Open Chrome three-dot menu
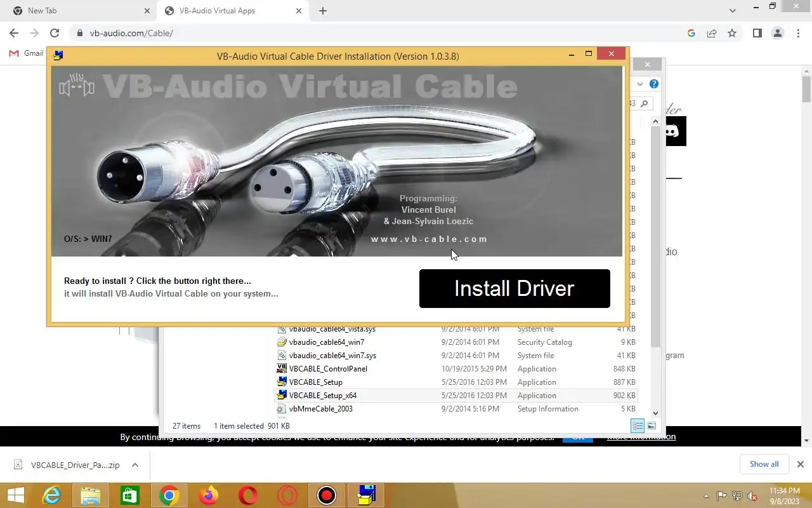812x508 pixels. tap(798, 33)
